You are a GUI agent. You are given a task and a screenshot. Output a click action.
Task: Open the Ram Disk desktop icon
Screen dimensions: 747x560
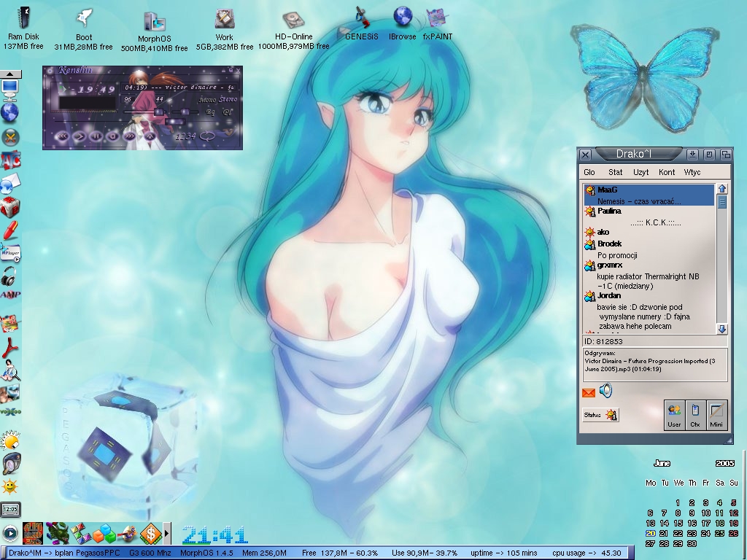pos(23,19)
